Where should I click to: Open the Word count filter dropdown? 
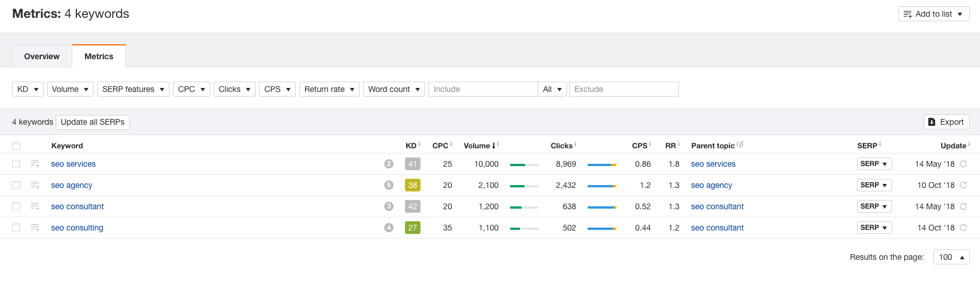tap(394, 89)
